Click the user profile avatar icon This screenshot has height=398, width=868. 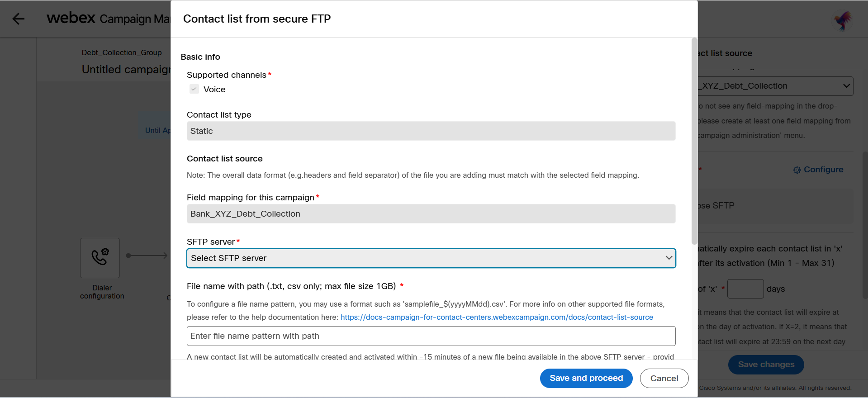tap(842, 20)
